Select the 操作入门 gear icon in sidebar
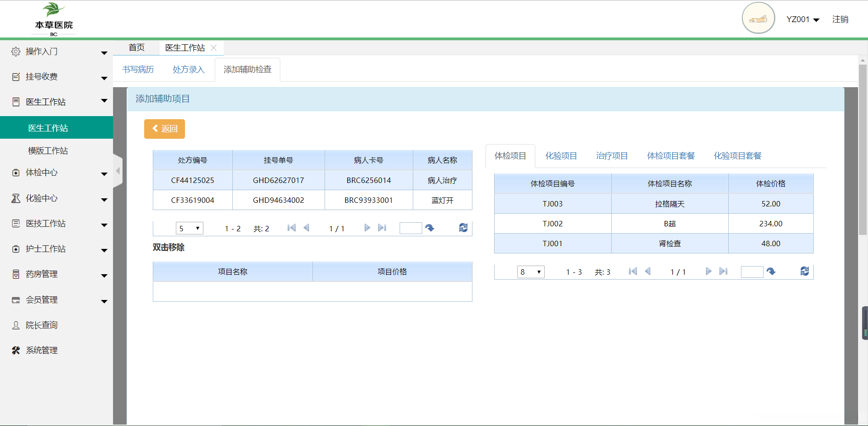Screen dimensions: 868x426 pyautogui.click(x=15, y=51)
